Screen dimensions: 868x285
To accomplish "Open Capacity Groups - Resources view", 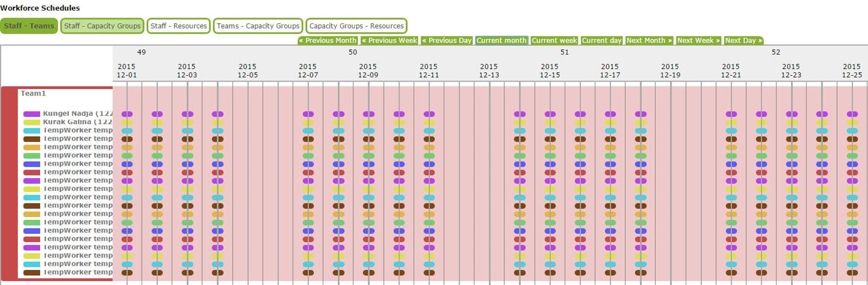I will [356, 26].
